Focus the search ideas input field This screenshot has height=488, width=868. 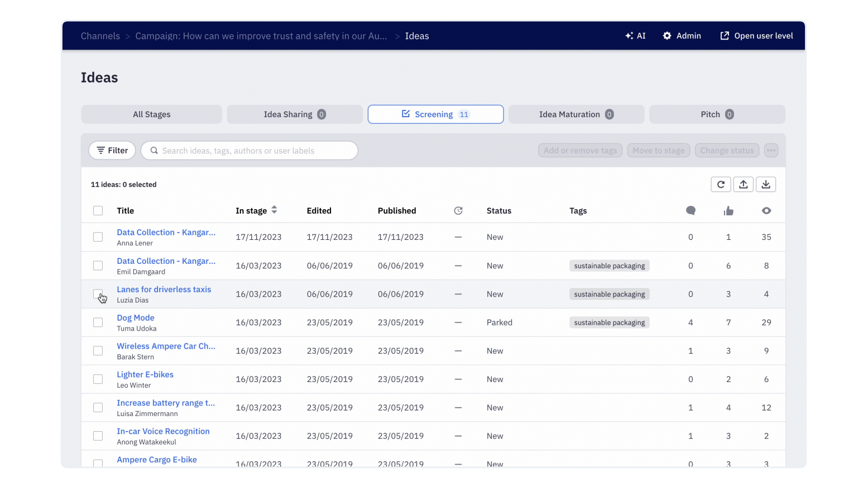[x=250, y=151]
